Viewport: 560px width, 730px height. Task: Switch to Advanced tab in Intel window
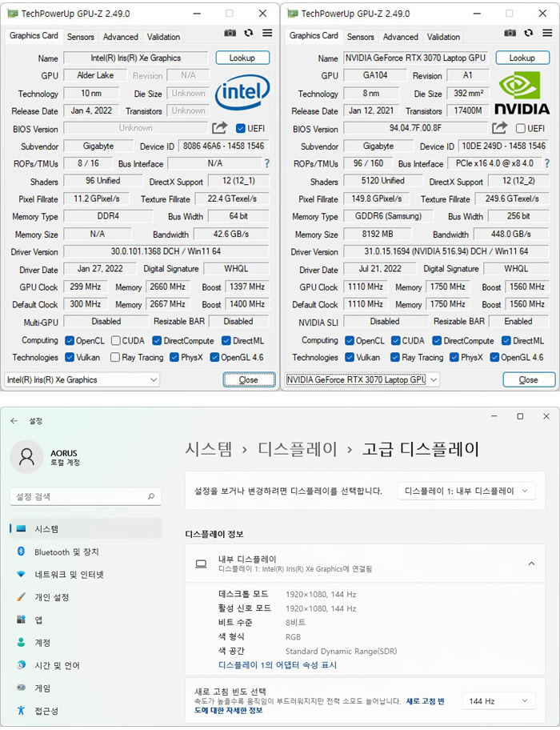(x=121, y=37)
